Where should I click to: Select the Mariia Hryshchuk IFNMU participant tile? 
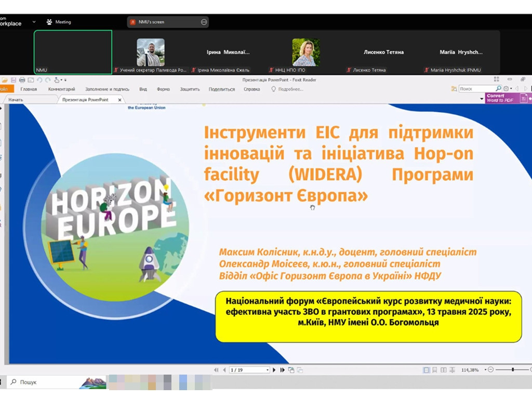(461, 53)
